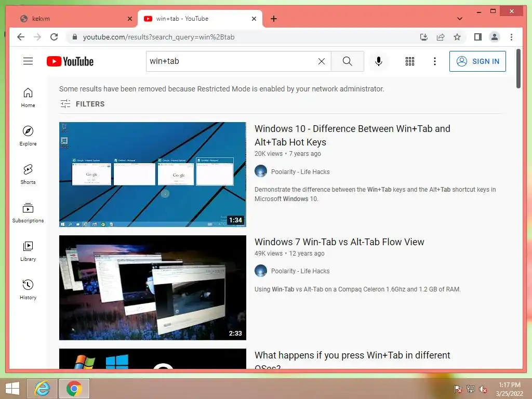Open the Chrome profile avatar
The image size is (532, 399).
(x=495, y=37)
